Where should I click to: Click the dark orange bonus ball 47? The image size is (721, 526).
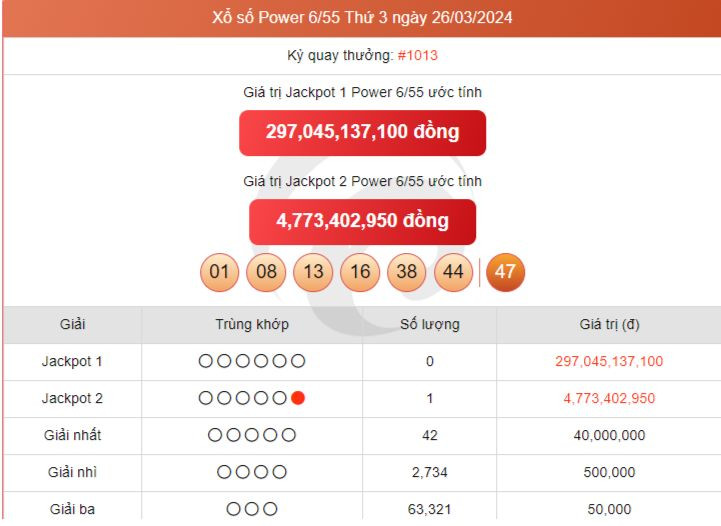505,272
